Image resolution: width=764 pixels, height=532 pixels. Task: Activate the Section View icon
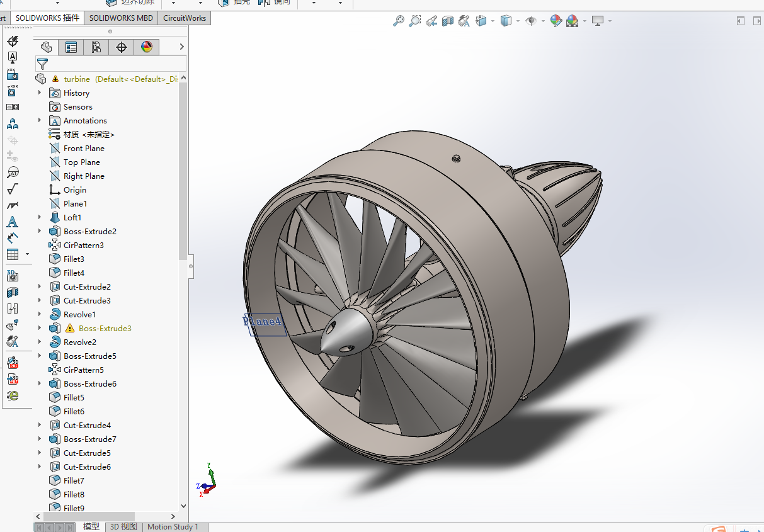448,21
